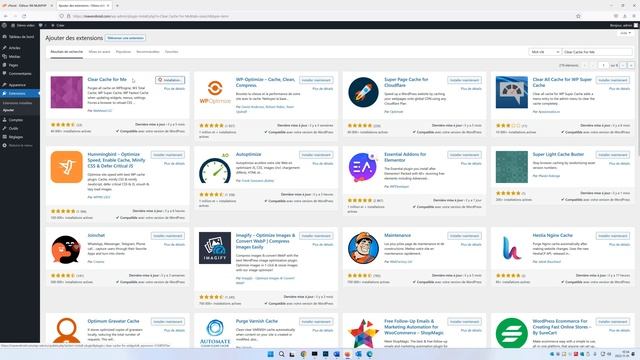Open the Purge Varnish Cache title link
Viewport: 640px width, 360px height.
coord(257,321)
